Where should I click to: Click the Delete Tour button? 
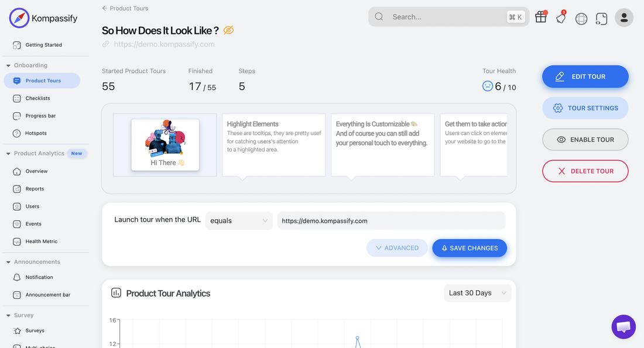tap(585, 171)
